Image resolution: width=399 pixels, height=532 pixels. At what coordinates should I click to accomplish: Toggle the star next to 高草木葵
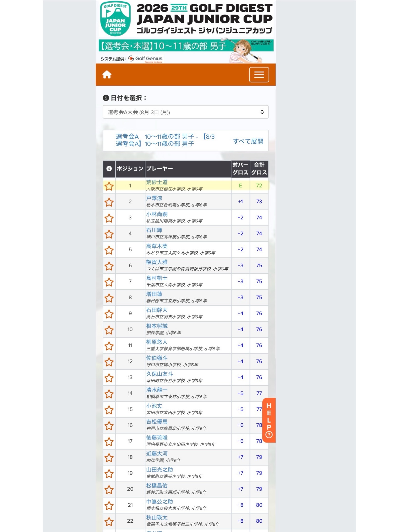coord(109,250)
